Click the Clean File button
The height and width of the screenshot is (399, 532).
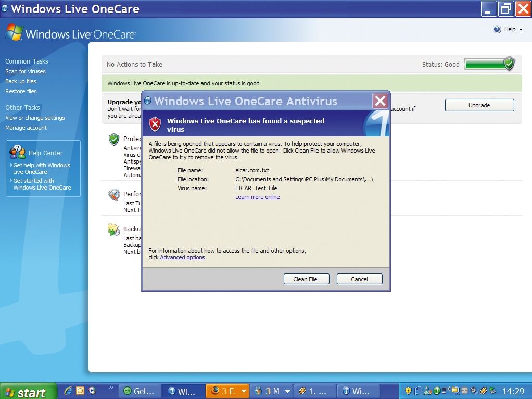(306, 279)
